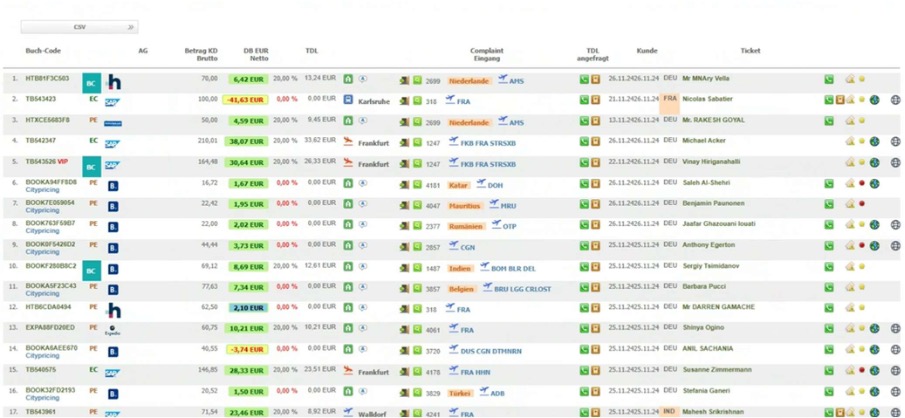Click the Expedia logo in the EXPA88FD20ED row
Screen dimensions: 905x418
(x=113, y=329)
